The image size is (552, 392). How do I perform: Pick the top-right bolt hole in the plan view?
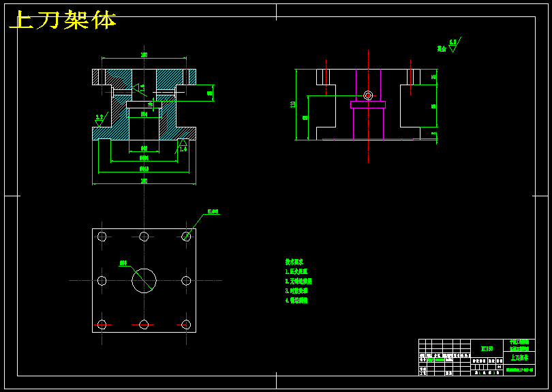[x=186, y=237]
